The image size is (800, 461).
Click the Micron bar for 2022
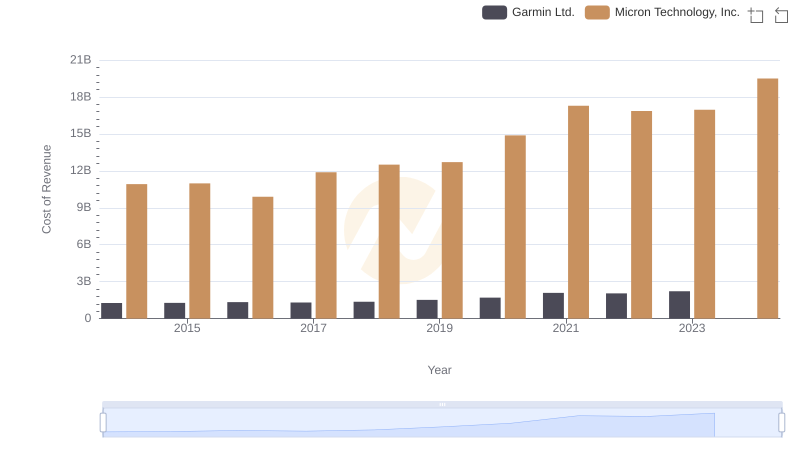[641, 215]
